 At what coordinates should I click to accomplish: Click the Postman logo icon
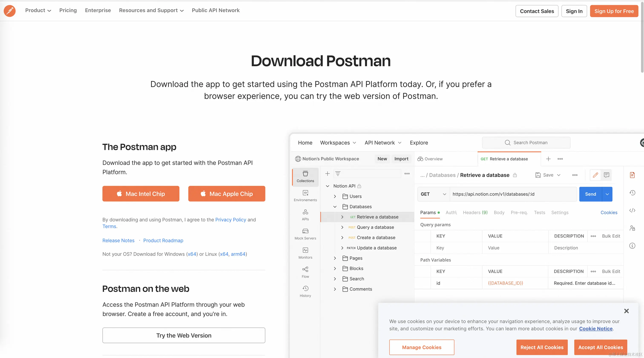[x=10, y=11]
